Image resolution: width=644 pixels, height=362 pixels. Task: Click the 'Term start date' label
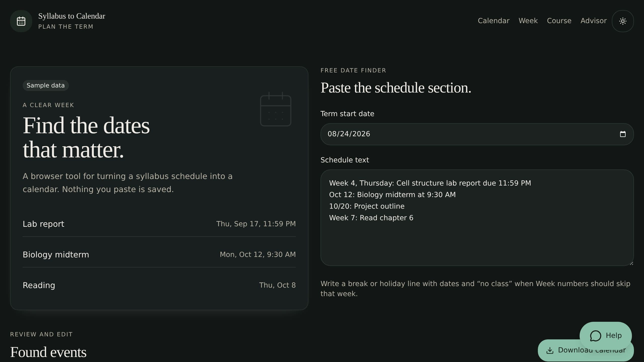point(347,114)
